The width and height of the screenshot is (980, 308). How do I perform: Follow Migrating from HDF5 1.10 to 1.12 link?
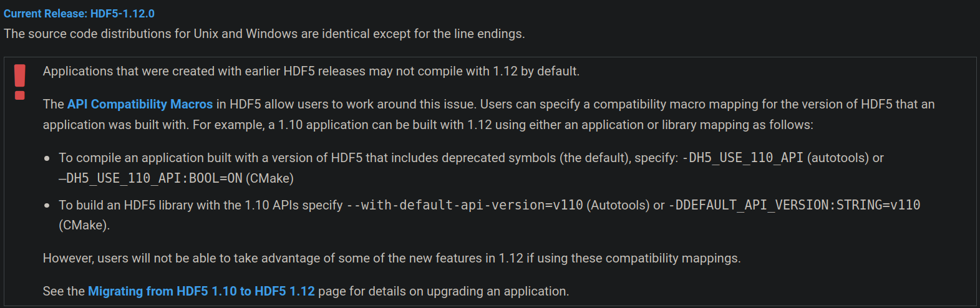pos(201,291)
